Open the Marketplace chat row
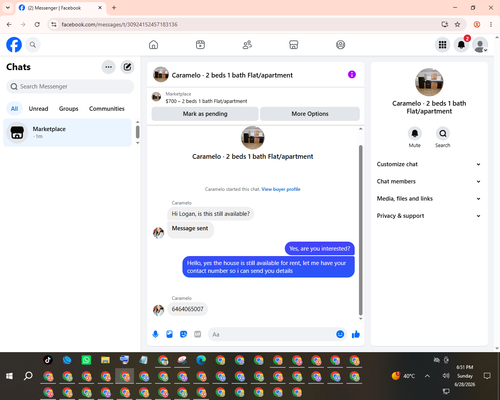This screenshot has height=400, width=500. 67,133
